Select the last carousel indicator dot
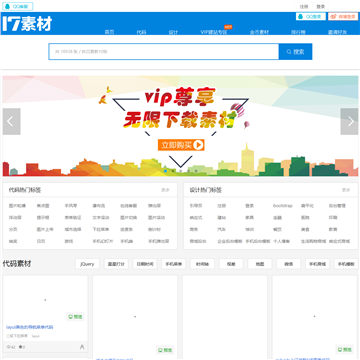Viewport: 360px width, 360px height. pyautogui.click(x=196, y=171)
